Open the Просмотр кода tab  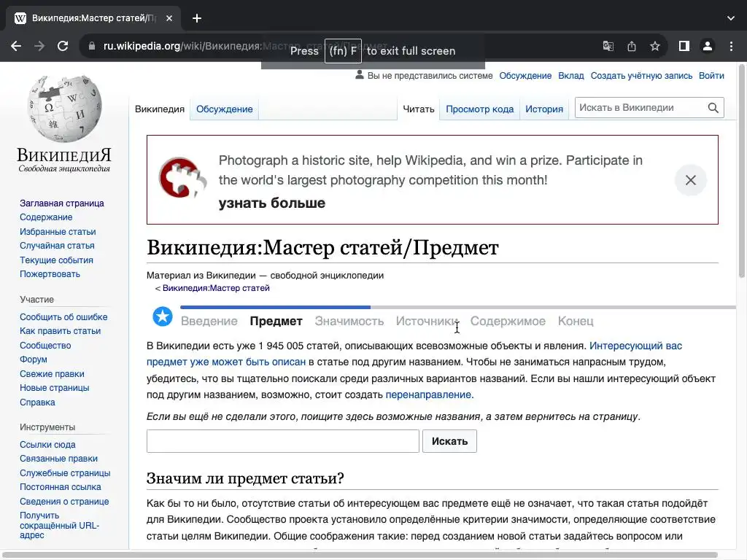[480, 109]
